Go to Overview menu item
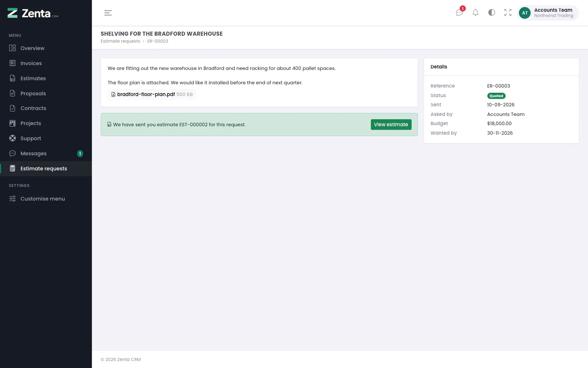This screenshot has height=368, width=588. (46, 48)
